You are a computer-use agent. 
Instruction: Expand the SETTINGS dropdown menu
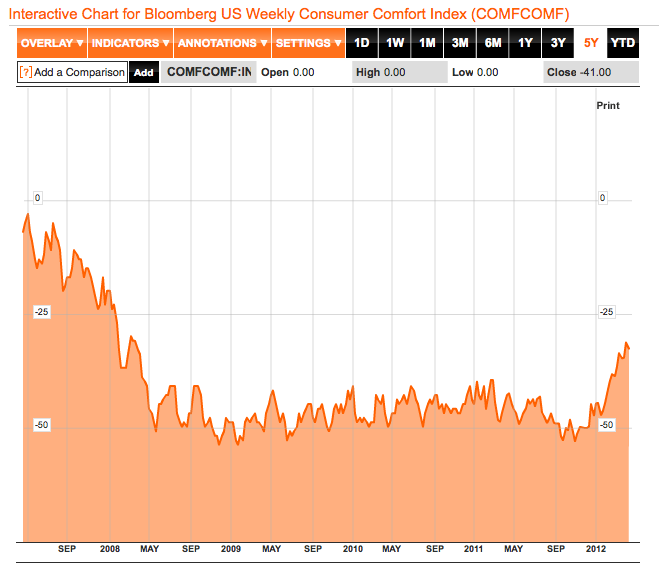pos(308,43)
